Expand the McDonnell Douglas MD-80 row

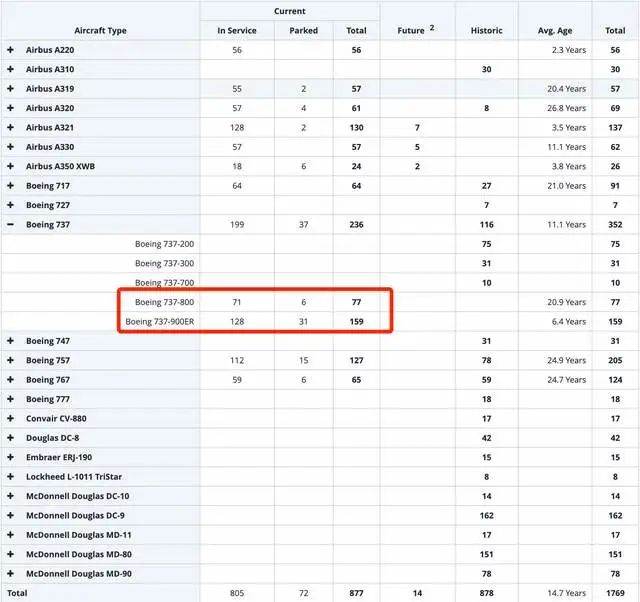[x=11, y=554]
